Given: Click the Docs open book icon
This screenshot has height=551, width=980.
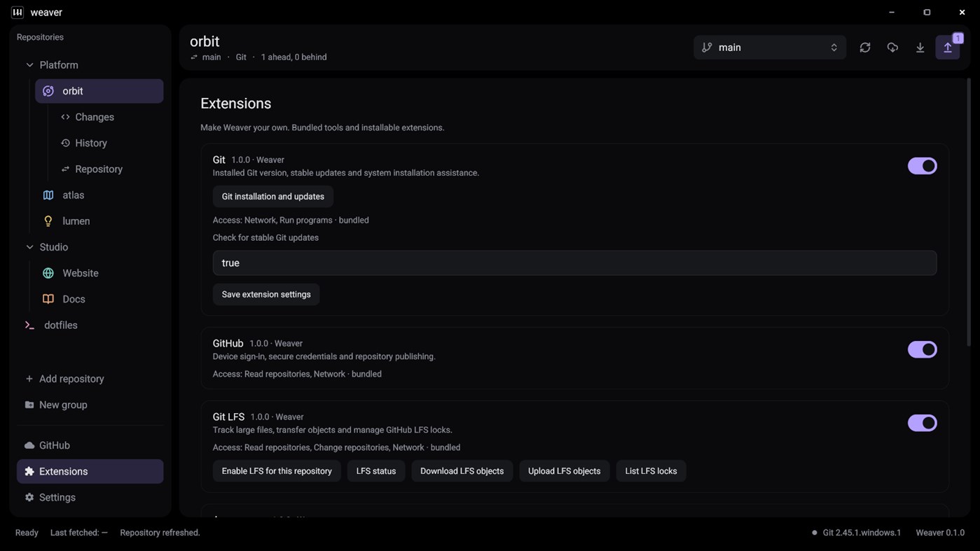Looking at the screenshot, I should pyautogui.click(x=48, y=299).
